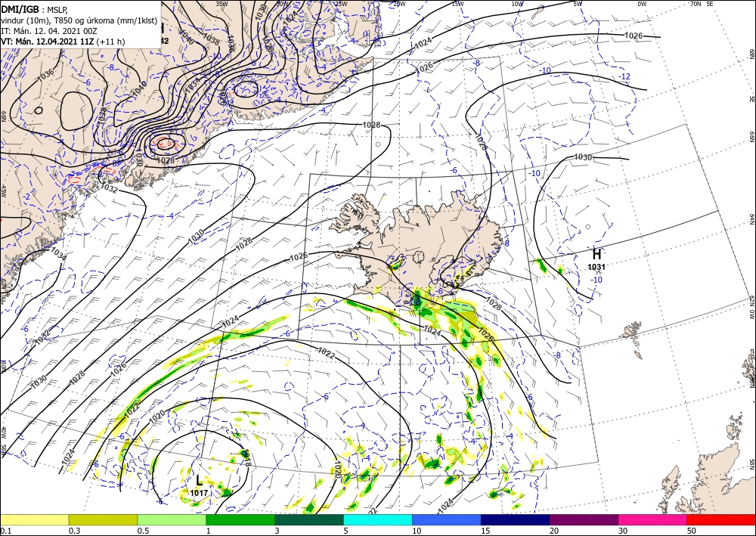Choose the navy 15–20 mm legend swatch

(516, 519)
